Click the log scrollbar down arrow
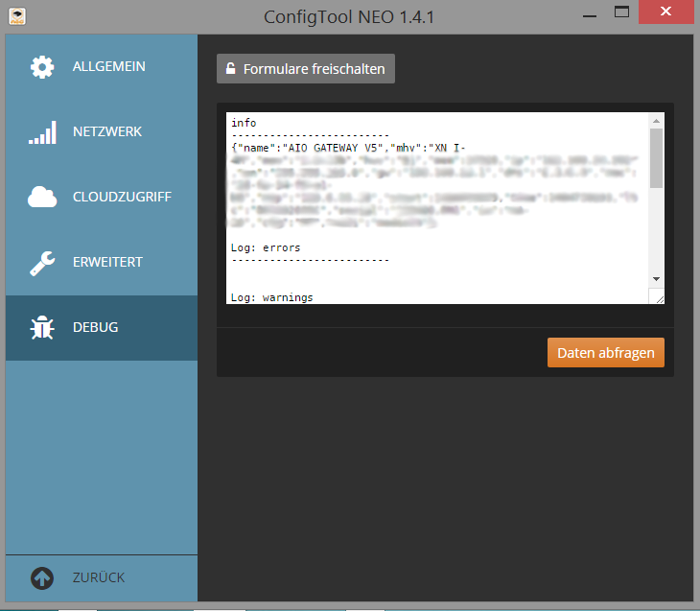 pos(656,278)
